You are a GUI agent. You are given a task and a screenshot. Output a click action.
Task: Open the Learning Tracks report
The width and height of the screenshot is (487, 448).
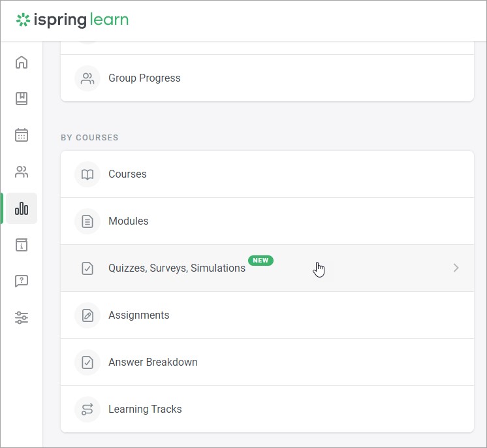(x=267, y=409)
